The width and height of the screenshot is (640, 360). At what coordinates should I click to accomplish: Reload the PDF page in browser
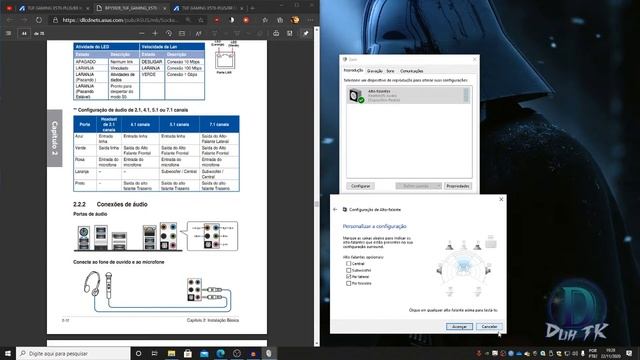[38, 20]
